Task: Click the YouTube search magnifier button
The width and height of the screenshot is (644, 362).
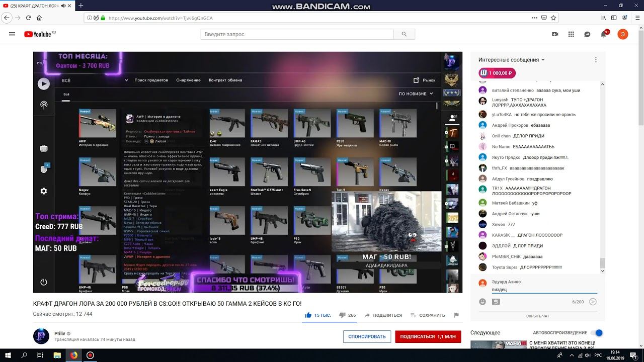Action: (x=404, y=34)
